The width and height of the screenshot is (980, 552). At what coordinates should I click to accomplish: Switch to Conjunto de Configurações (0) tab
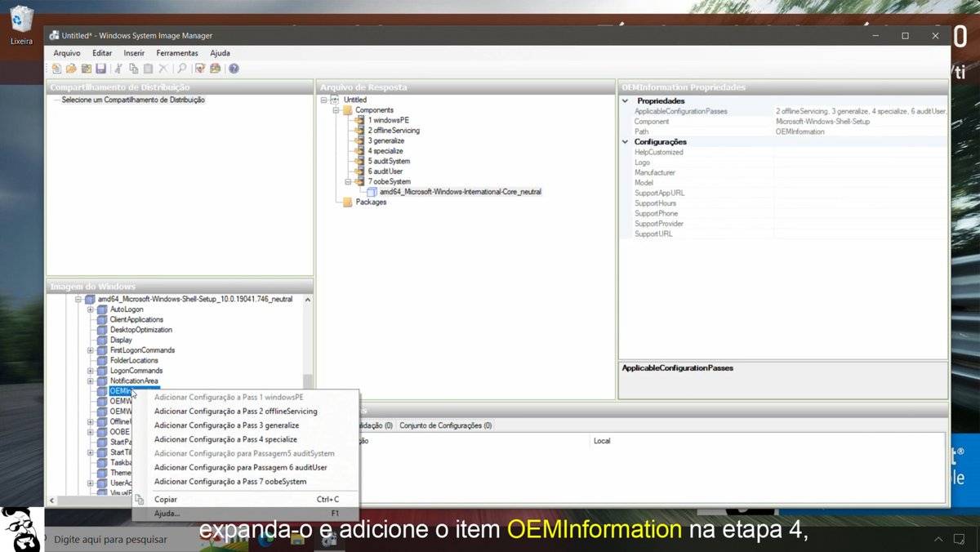pyautogui.click(x=445, y=425)
